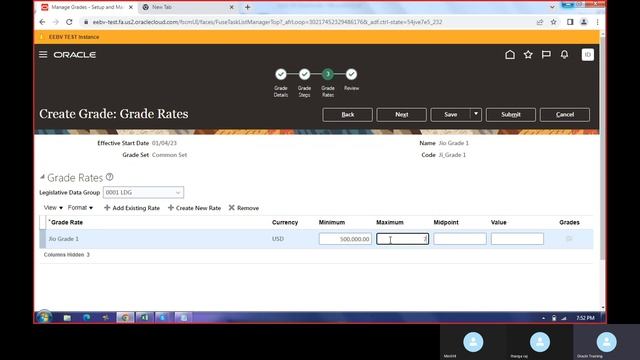Reload the page with refresh icon
The height and width of the screenshot is (360, 640).
[69, 22]
